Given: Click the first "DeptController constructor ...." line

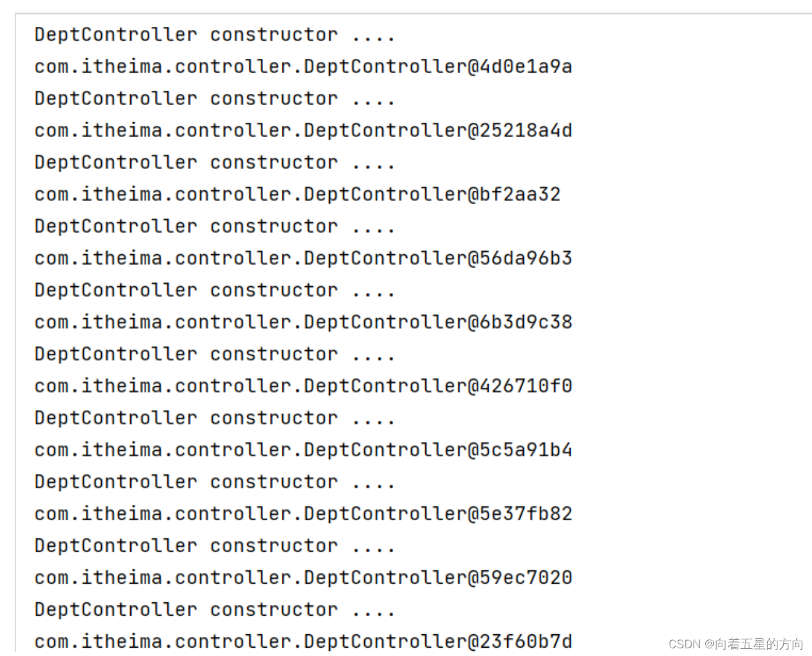Looking at the screenshot, I should coord(215,35).
